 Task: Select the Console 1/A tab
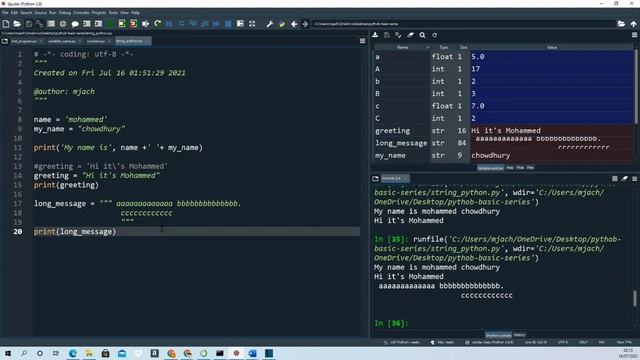[x=394, y=178]
